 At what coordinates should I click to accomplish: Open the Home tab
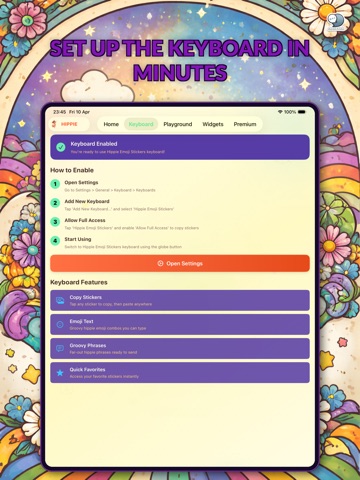(x=111, y=124)
